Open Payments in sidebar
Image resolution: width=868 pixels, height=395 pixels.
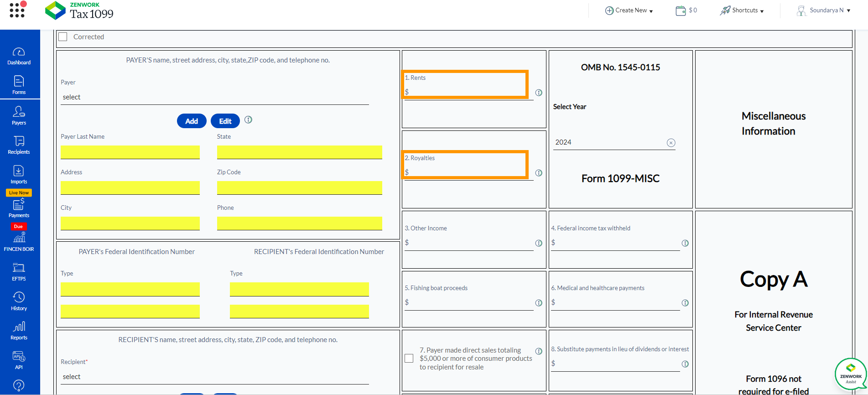tap(19, 208)
